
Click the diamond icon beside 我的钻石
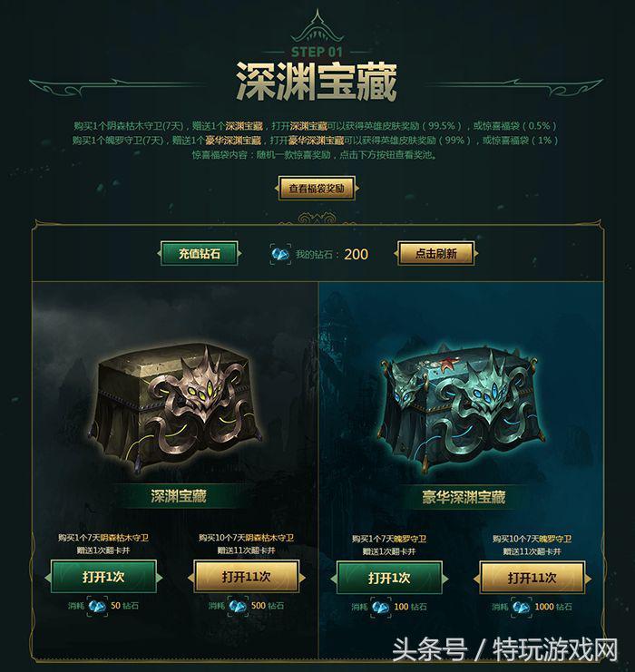pos(281,254)
